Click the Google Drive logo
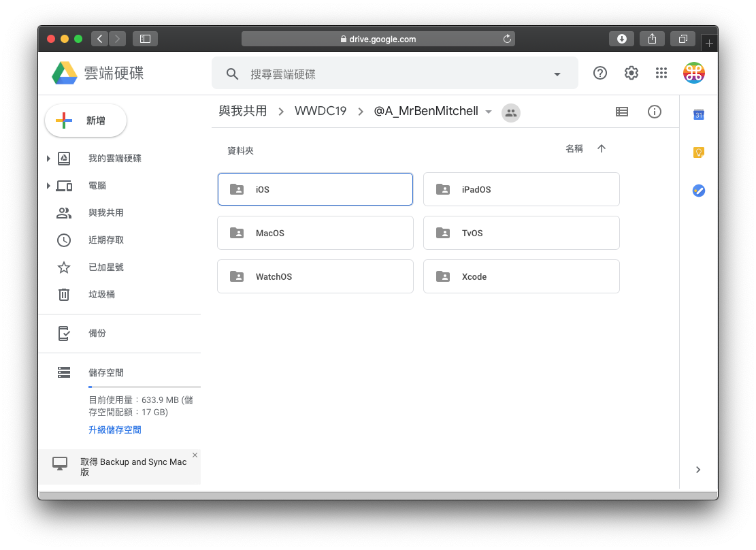This screenshot has height=550, width=756. [x=65, y=74]
